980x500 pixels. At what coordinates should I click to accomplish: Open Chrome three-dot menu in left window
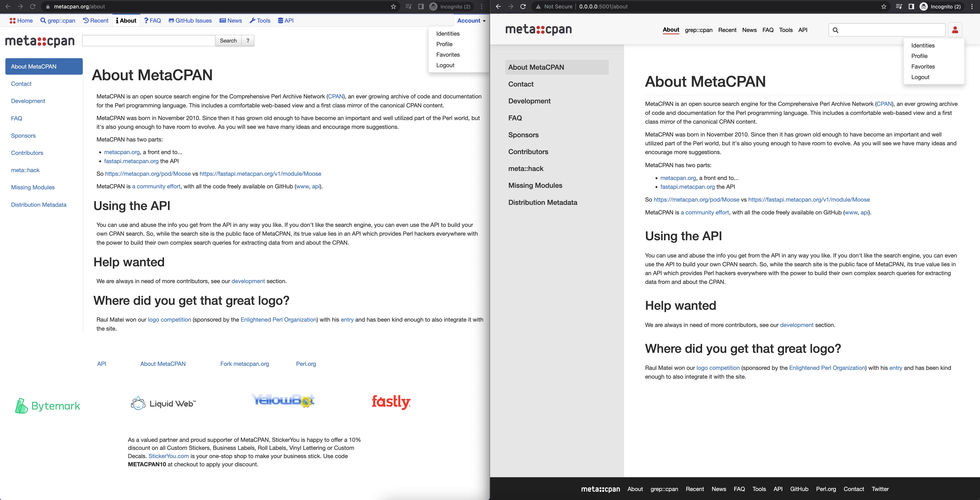tap(482, 7)
